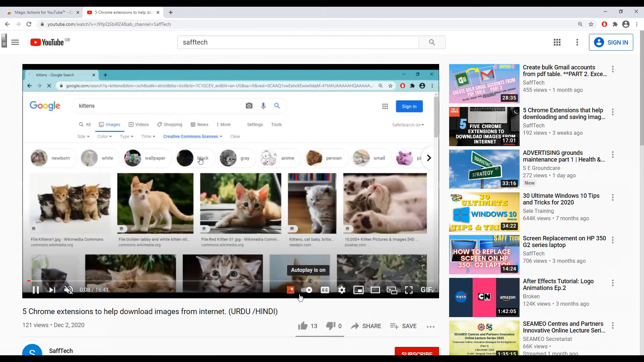
Task: Click the CC subtitles icon
Action: tap(325, 290)
